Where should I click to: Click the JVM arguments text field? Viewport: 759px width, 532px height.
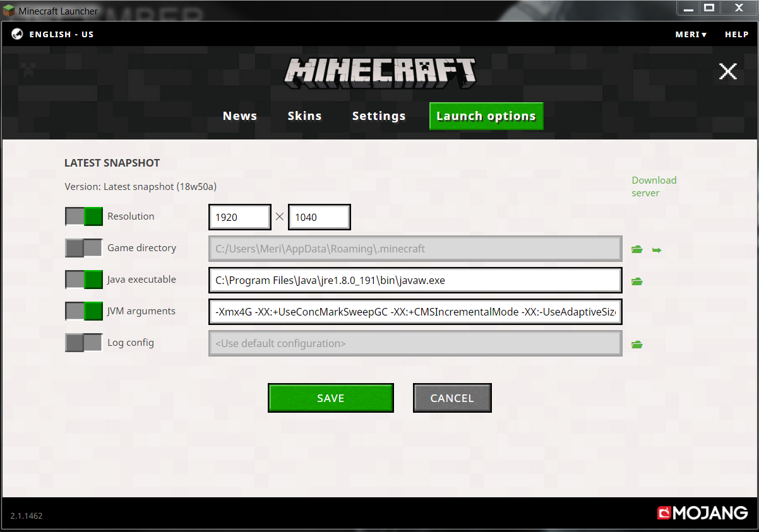415,312
